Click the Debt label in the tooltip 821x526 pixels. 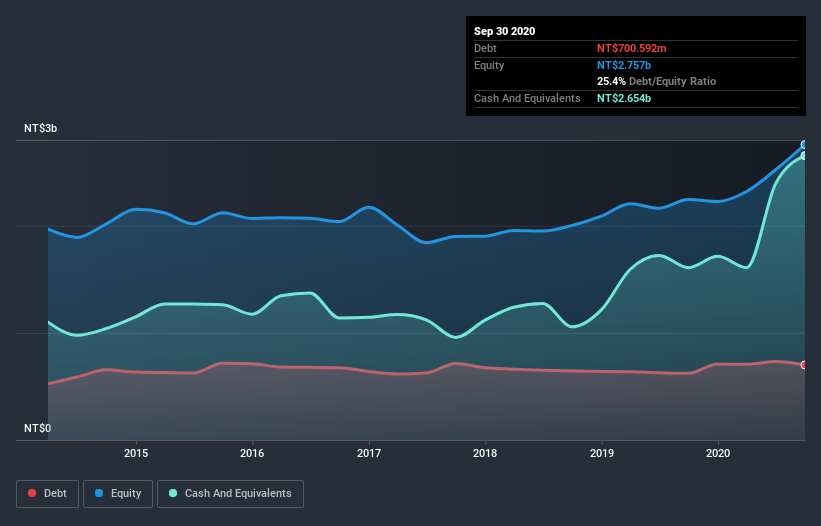point(485,48)
